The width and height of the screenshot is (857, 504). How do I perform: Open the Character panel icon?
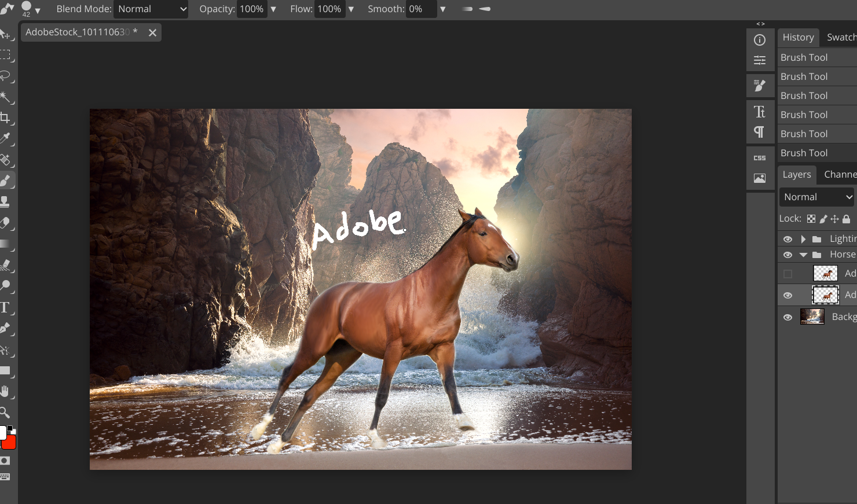pyautogui.click(x=760, y=112)
